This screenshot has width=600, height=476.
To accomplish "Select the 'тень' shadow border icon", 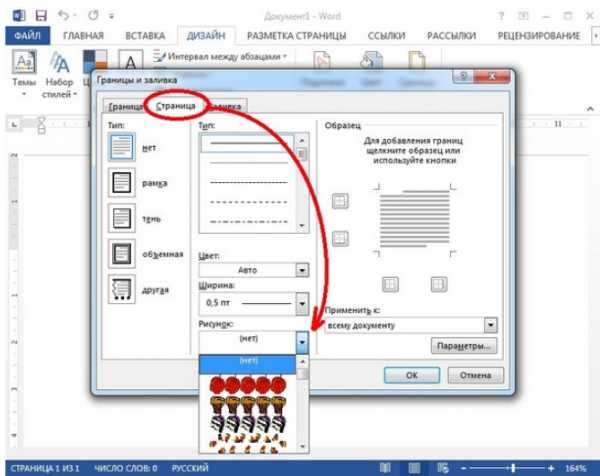I will point(122,218).
